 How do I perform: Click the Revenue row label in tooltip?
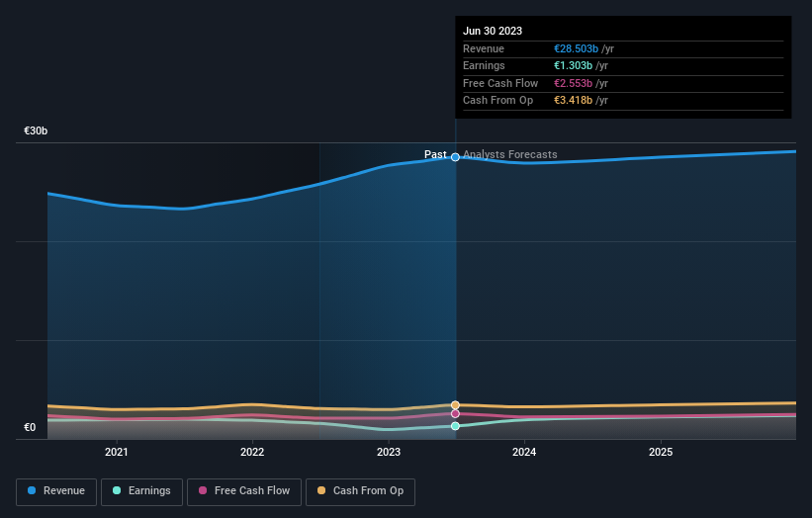tap(484, 48)
